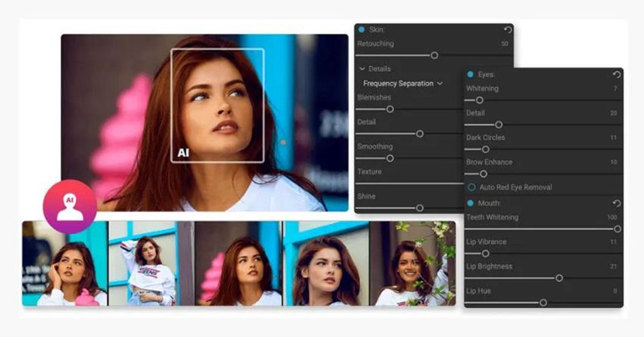Screen dimensions: 644x337
Task: Reset the Mouth section with its arrow icon
Action: pyautogui.click(x=616, y=203)
